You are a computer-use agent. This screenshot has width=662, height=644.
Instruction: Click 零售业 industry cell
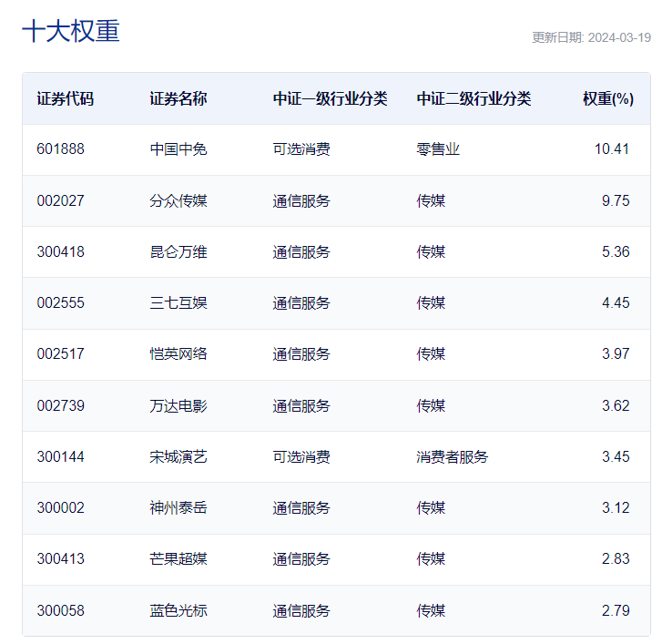[x=438, y=149]
